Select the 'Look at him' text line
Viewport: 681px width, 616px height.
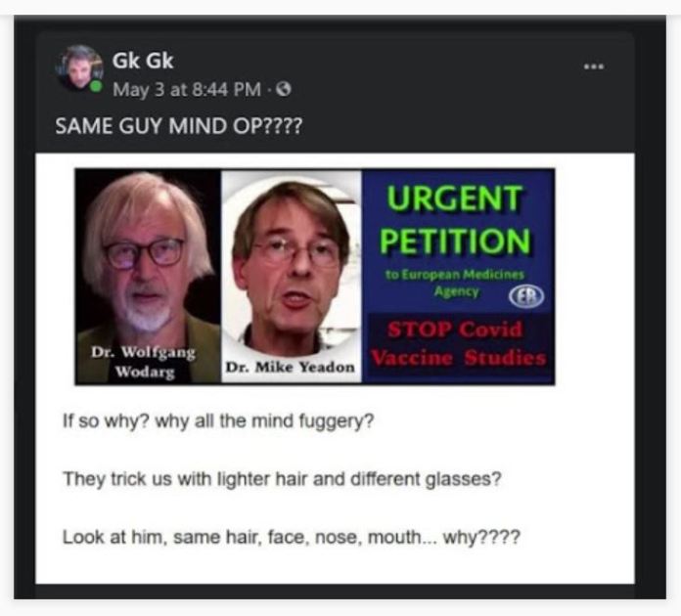(x=292, y=538)
